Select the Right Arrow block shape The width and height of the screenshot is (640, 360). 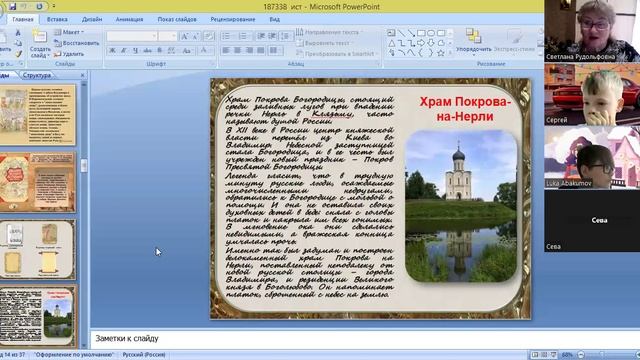[x=421, y=43]
